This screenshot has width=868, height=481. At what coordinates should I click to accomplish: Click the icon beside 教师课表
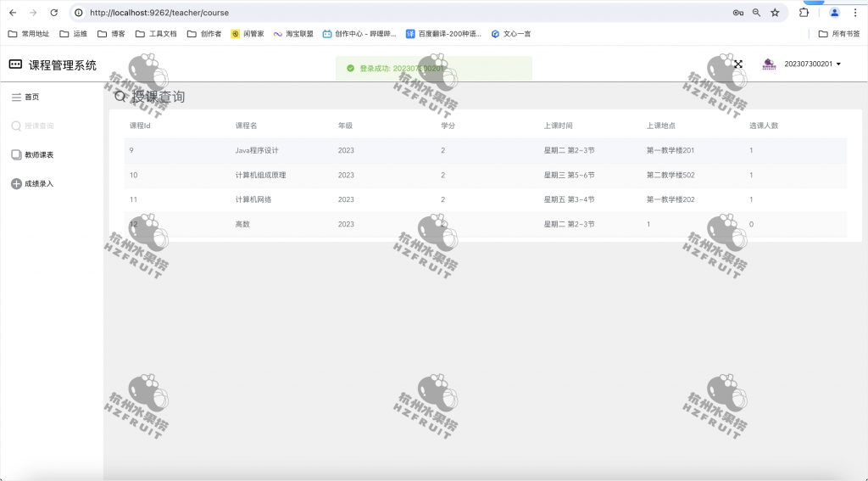click(x=16, y=154)
